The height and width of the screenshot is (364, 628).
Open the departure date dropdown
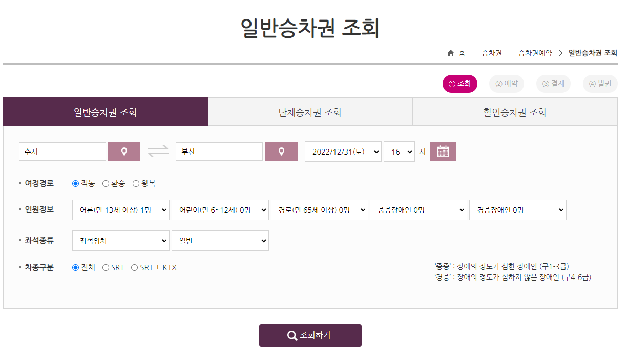(x=343, y=151)
